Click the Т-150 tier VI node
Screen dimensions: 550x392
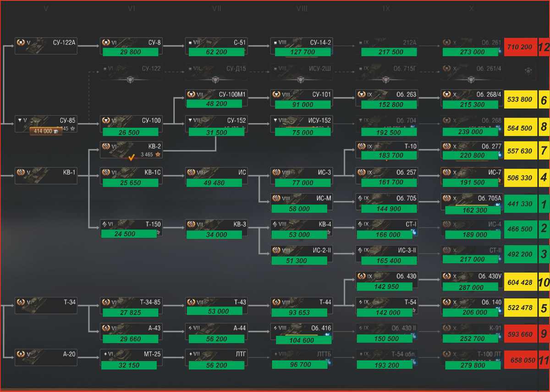(x=131, y=227)
